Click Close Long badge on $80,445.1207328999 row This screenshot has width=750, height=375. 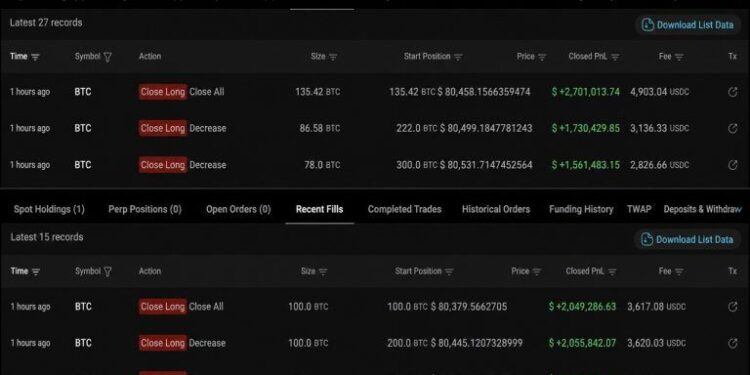(x=163, y=343)
